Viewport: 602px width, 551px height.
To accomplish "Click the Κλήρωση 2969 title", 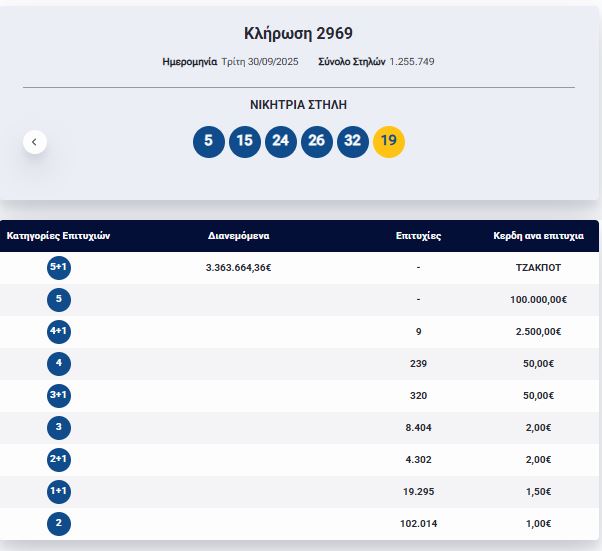I will 298,34.
